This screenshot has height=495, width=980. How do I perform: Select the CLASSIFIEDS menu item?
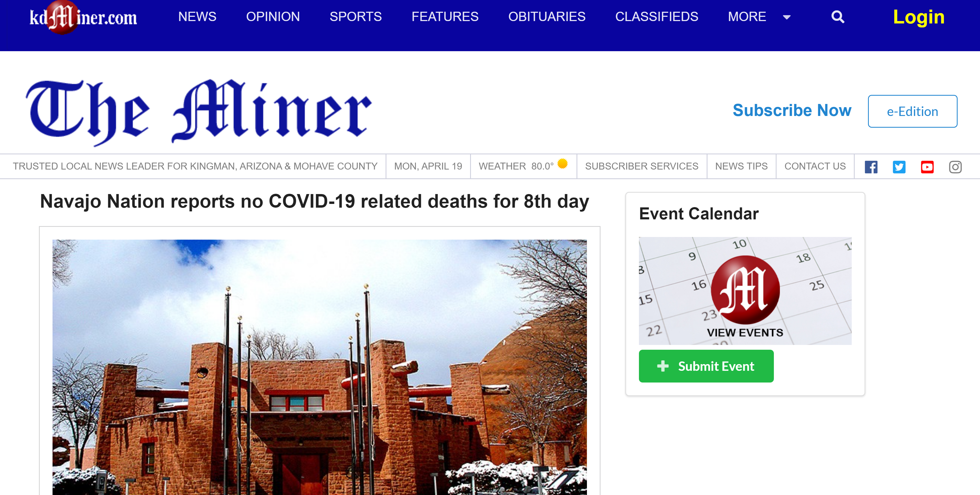pos(657,17)
